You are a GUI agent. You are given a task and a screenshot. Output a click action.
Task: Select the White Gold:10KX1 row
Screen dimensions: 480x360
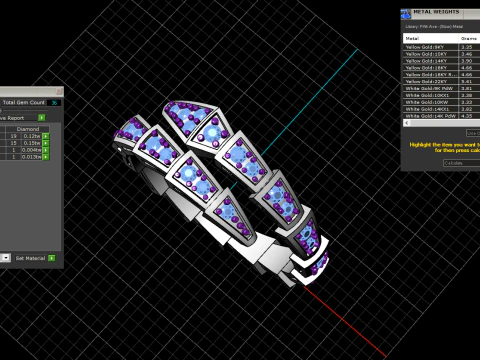tap(441, 95)
